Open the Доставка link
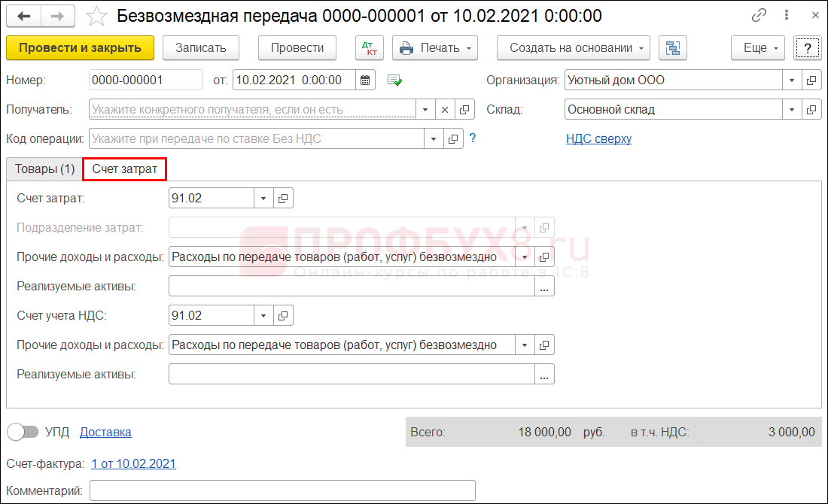This screenshot has height=504, width=828. pyautogui.click(x=105, y=432)
